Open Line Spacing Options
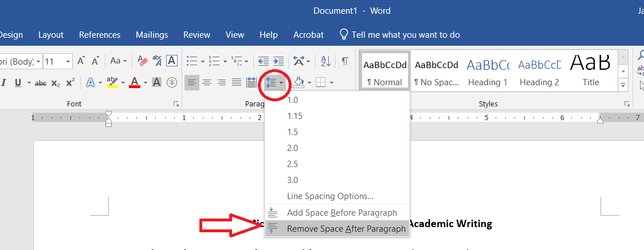This screenshot has width=644, height=250. click(337, 196)
